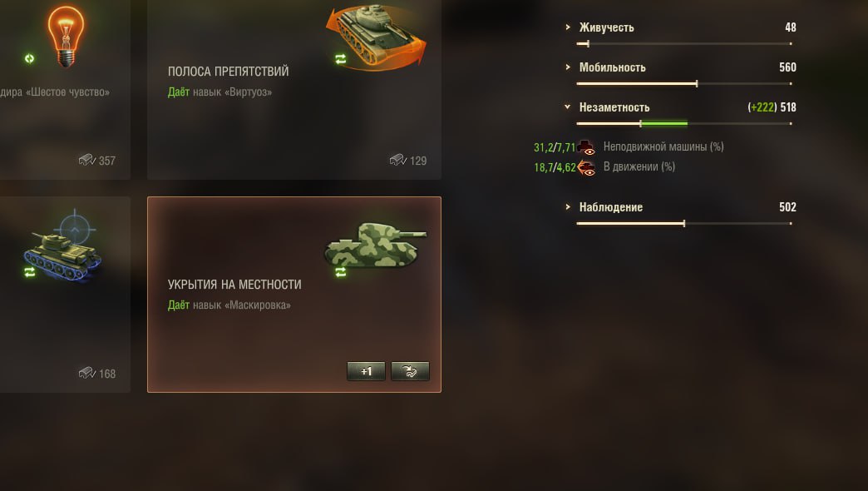
Task: Collapse the Незаметность parameter section
Action: point(567,107)
